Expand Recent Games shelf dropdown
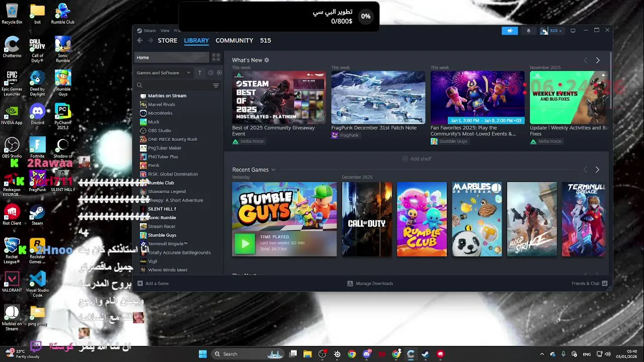 [x=273, y=170]
